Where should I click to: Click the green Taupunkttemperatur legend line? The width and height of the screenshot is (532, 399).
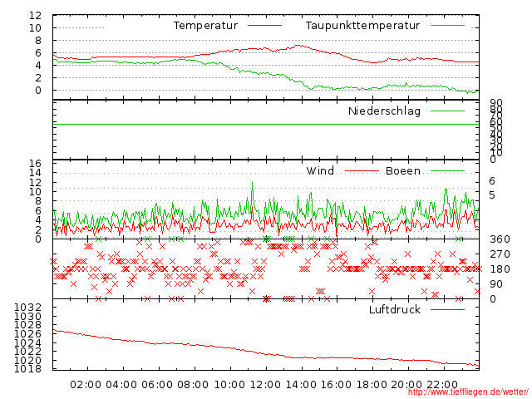click(x=447, y=26)
